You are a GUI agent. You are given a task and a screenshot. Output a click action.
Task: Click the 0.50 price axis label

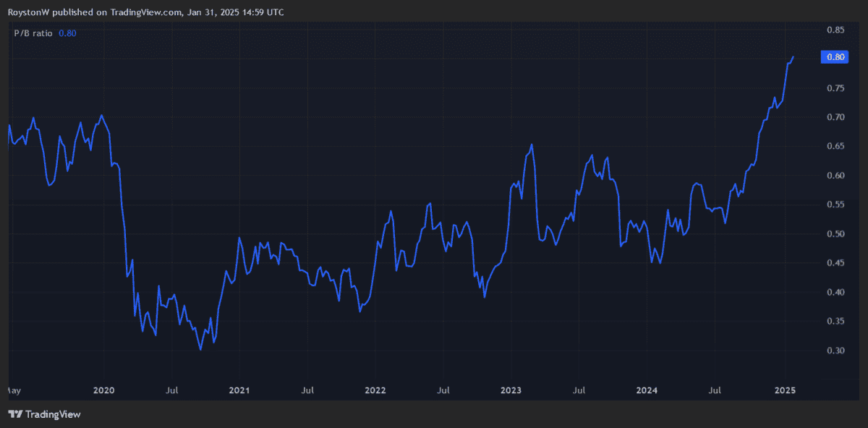[x=835, y=234]
